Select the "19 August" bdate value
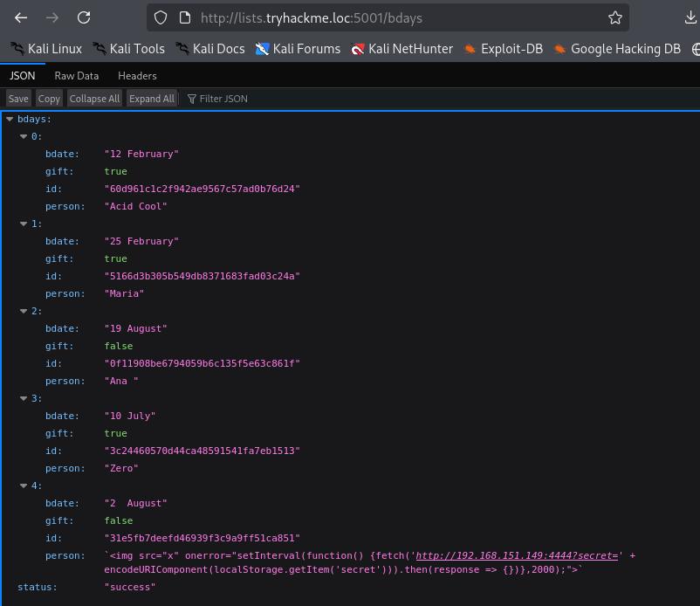Screen dimensions: 700x606 135,328
